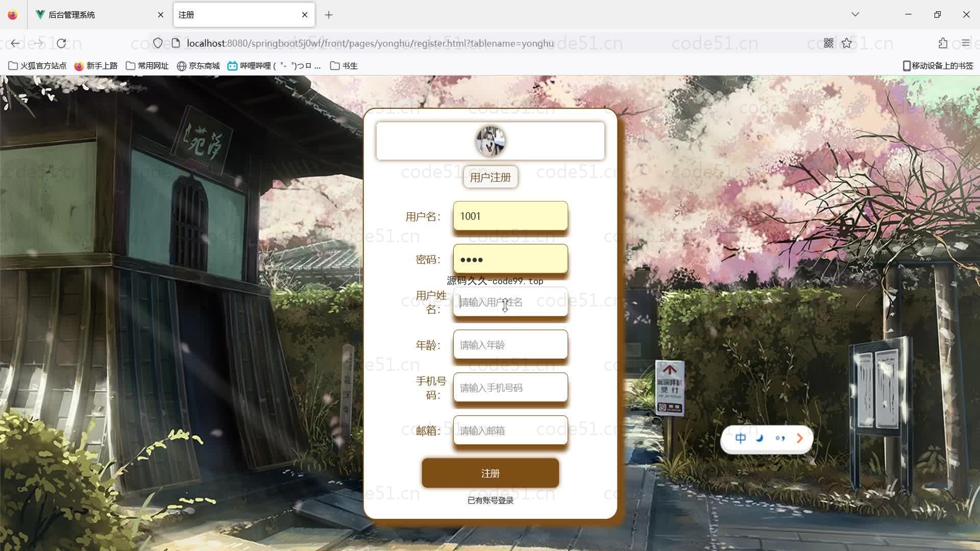Screen dimensions: 980x551
Task: Close the Firefox window
Action: (x=966, y=14)
